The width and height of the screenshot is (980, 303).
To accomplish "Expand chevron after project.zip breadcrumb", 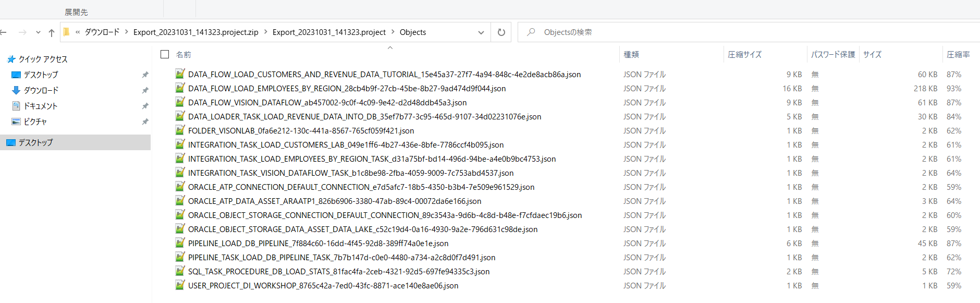I will pyautogui.click(x=265, y=32).
